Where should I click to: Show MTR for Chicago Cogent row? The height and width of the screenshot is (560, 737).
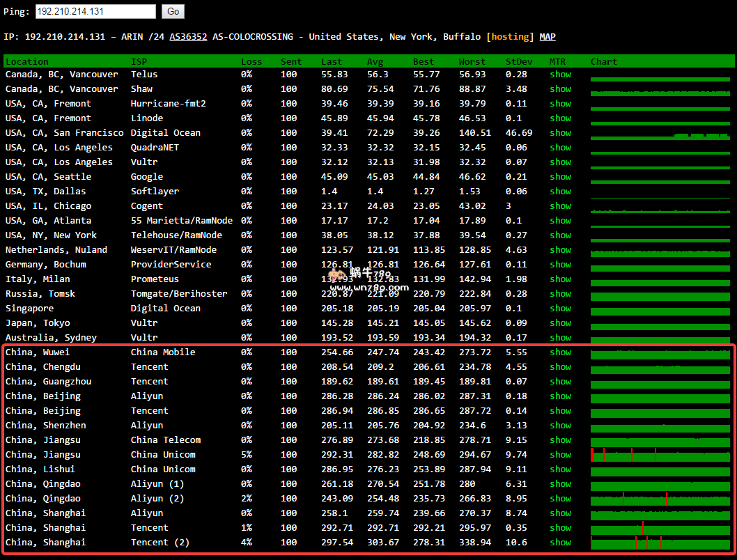pos(560,206)
